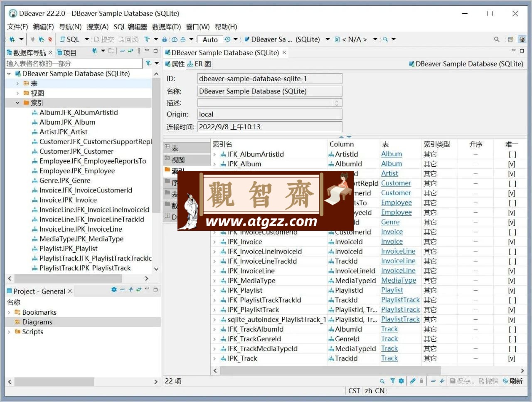532x402 pixels.
Task: Collapse the 索引 indexes node in navigator
Action: tap(17, 103)
